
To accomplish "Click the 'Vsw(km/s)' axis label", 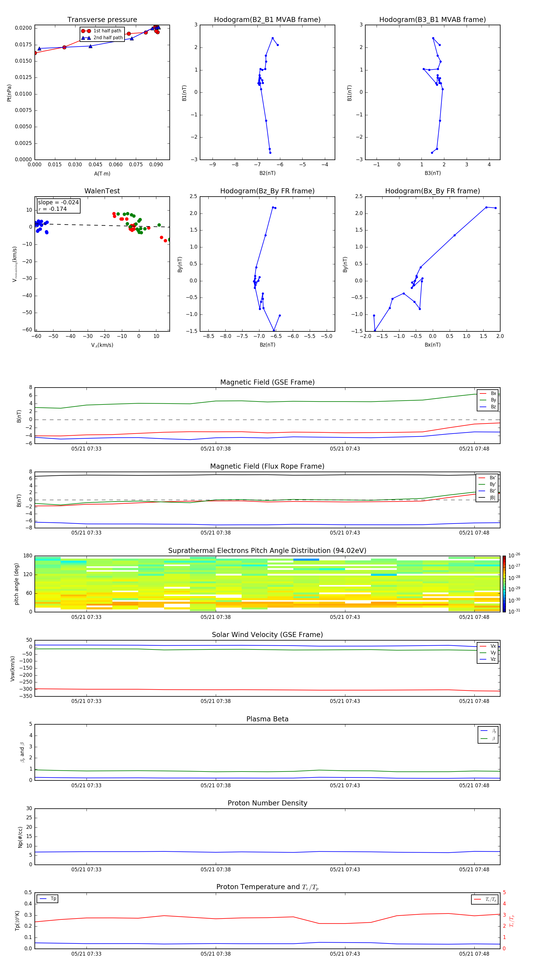I will click(12, 668).
